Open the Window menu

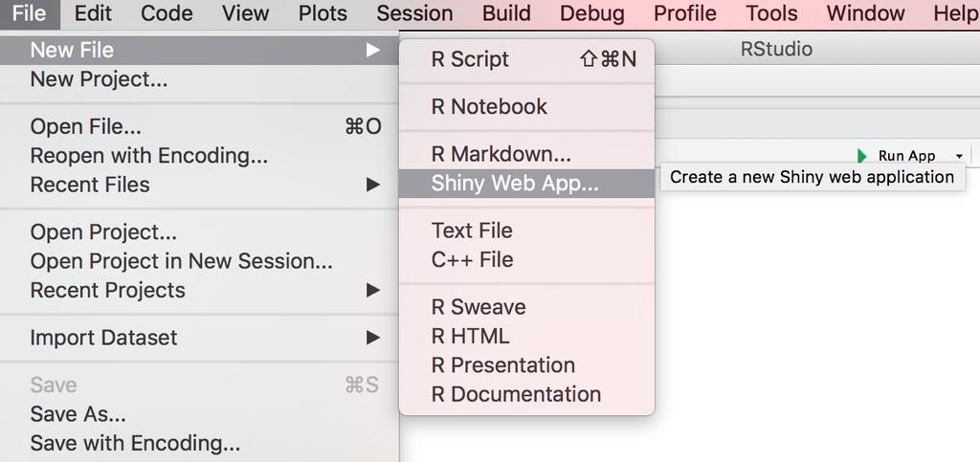865,13
